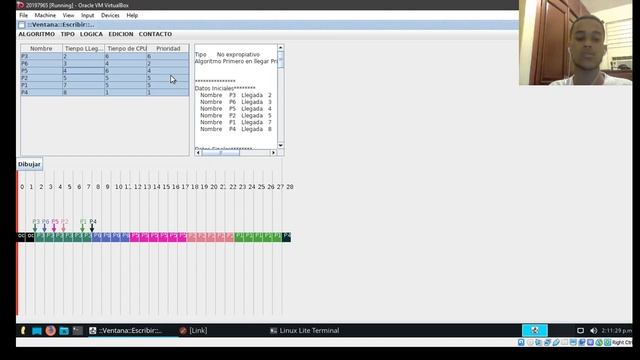Click P4 row arrival time cell
The width and height of the screenshot is (640, 360).
(x=84, y=93)
